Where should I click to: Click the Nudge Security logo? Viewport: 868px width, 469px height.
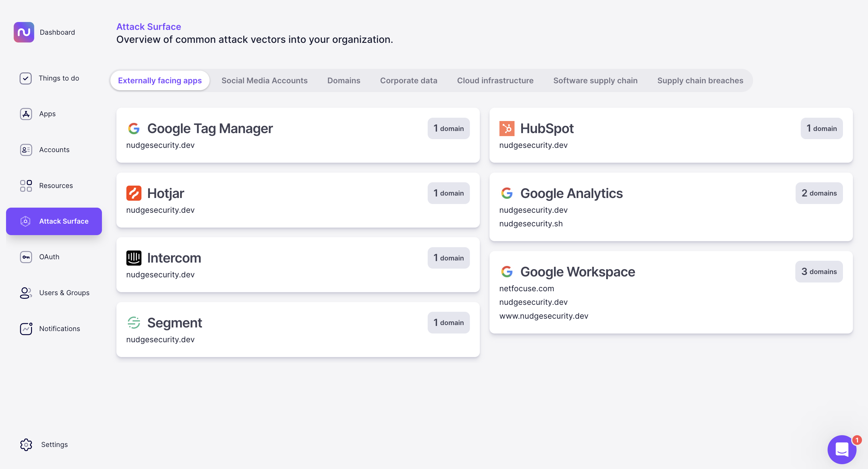click(24, 32)
